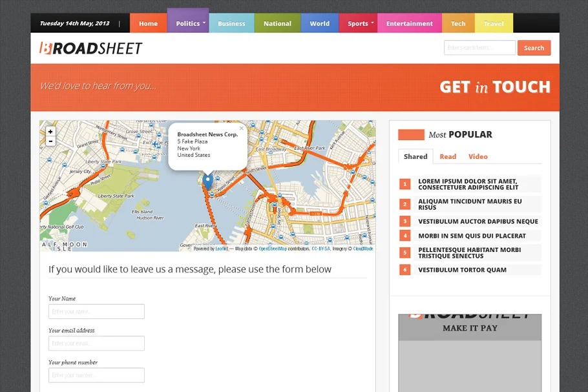
Task: Select the Shared tab
Action: [x=415, y=156]
